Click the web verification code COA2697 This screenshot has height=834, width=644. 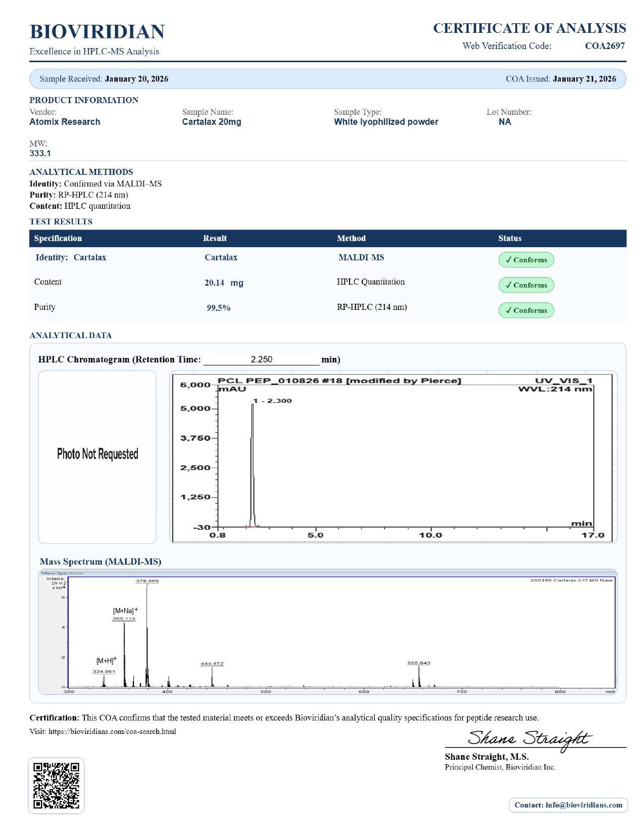[x=605, y=46]
